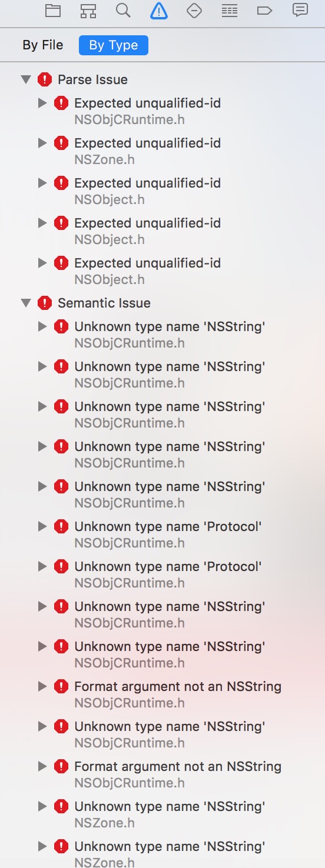Image resolution: width=325 pixels, height=868 pixels.
Task: Select the Issue navigator warning icon
Action: pyautogui.click(x=159, y=11)
